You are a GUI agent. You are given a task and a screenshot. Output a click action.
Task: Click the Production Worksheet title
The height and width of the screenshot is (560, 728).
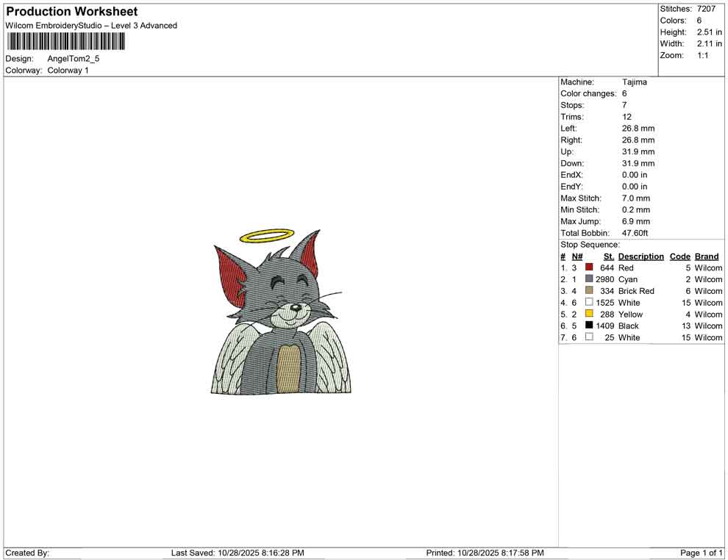click(72, 11)
